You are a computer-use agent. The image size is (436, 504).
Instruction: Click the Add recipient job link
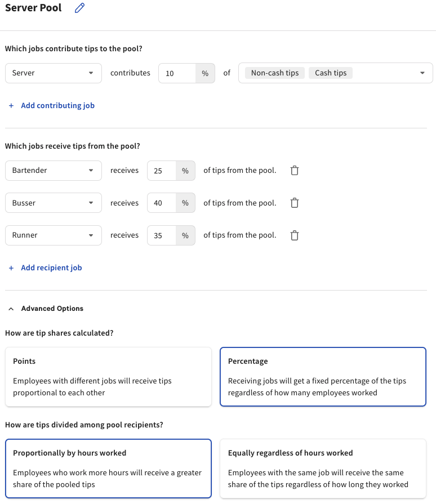click(x=51, y=267)
